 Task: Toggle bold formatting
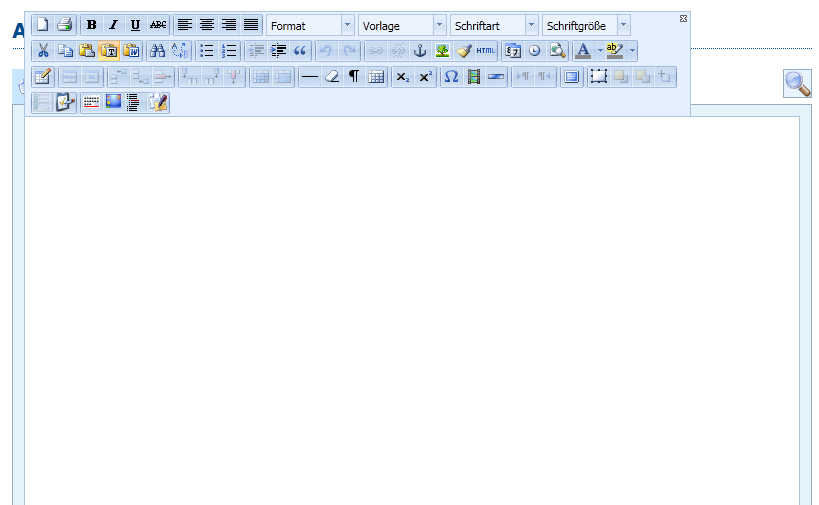[x=91, y=25]
